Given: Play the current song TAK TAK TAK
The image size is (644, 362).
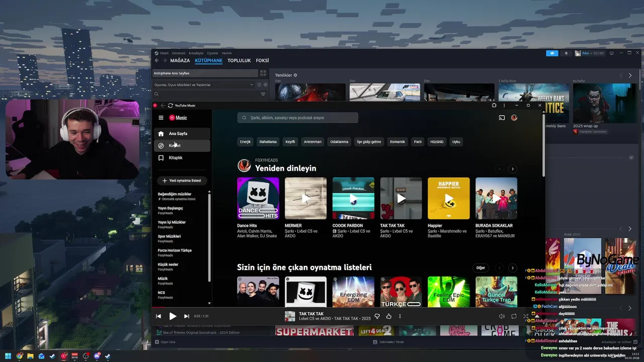Looking at the screenshot, I should click(x=173, y=316).
